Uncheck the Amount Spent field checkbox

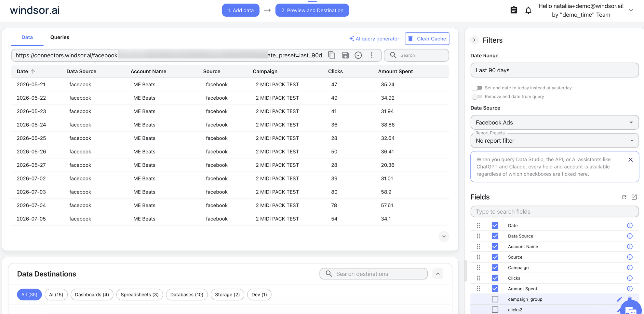pos(495,289)
